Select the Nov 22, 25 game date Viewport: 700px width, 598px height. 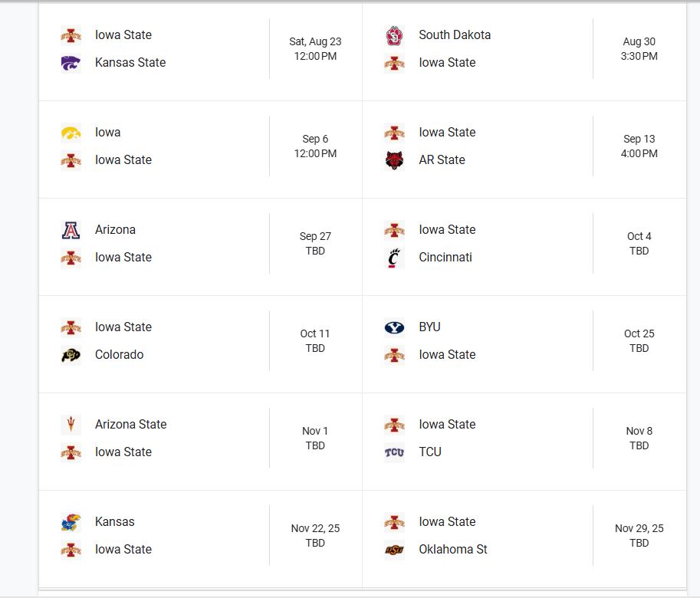[315, 528]
